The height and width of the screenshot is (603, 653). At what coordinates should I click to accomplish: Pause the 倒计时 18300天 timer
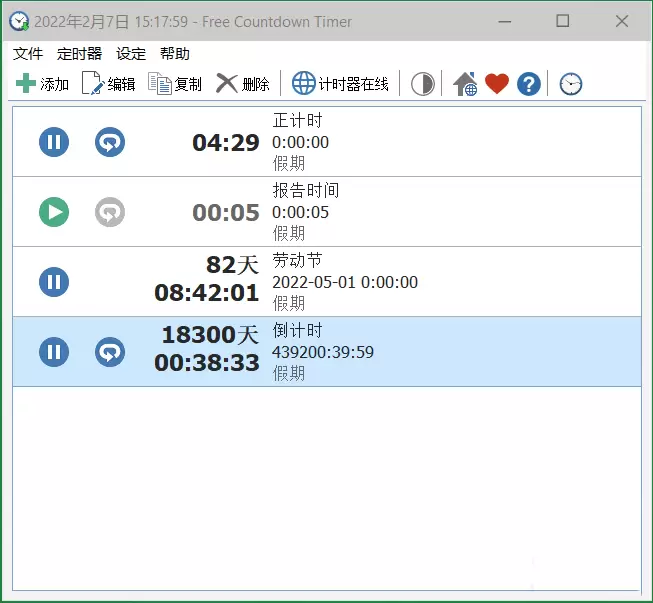[x=54, y=352]
